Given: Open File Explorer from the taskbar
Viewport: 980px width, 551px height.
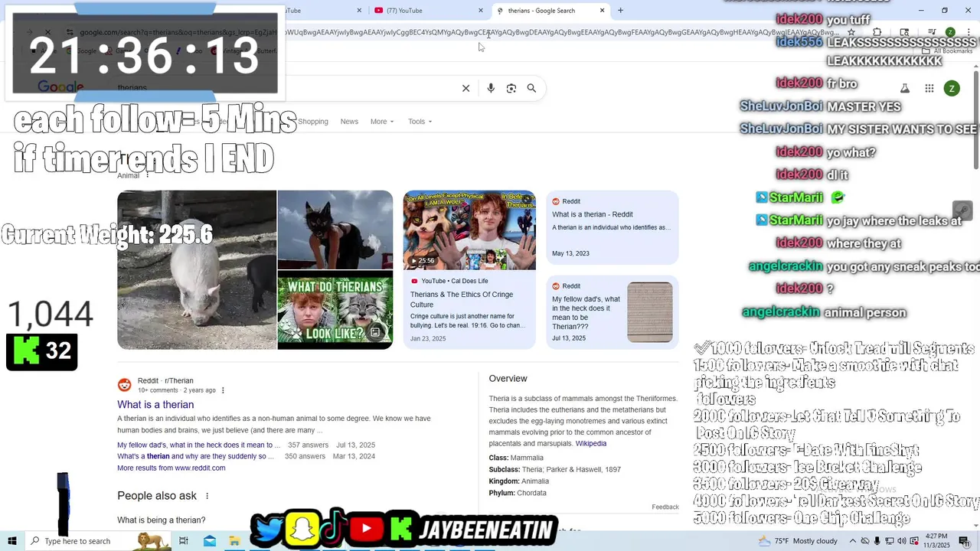Looking at the screenshot, I should tap(235, 541).
